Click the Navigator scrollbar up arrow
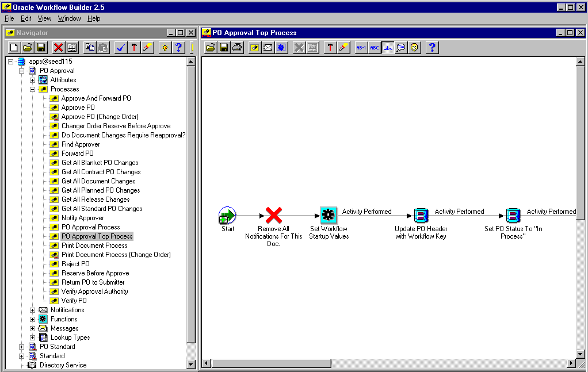 [x=191, y=62]
